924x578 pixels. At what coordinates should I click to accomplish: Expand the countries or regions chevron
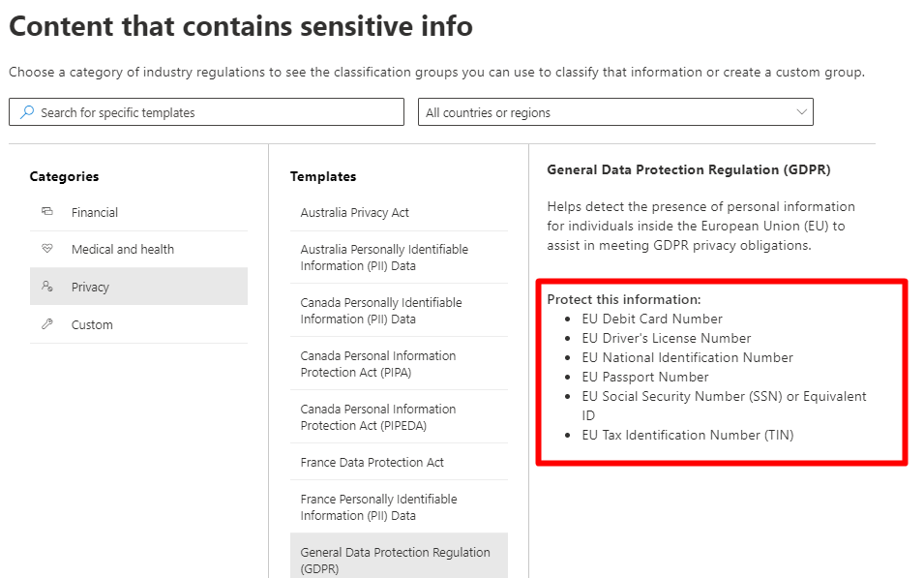(x=801, y=112)
